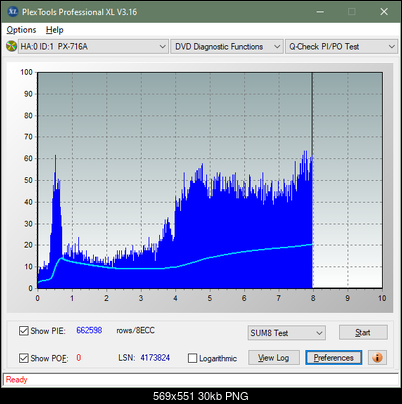Click the PlexTools XL title bar icon
This screenshot has height=404, width=402.
point(12,12)
